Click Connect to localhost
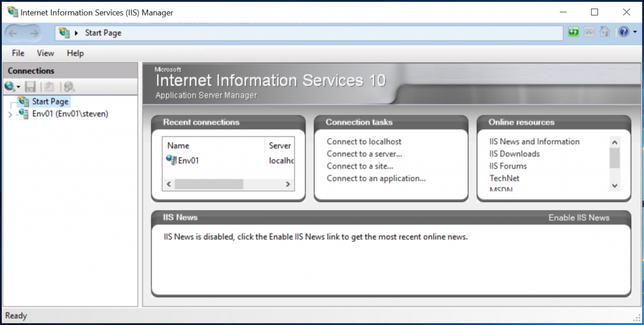The width and height of the screenshot is (644, 325). [364, 142]
